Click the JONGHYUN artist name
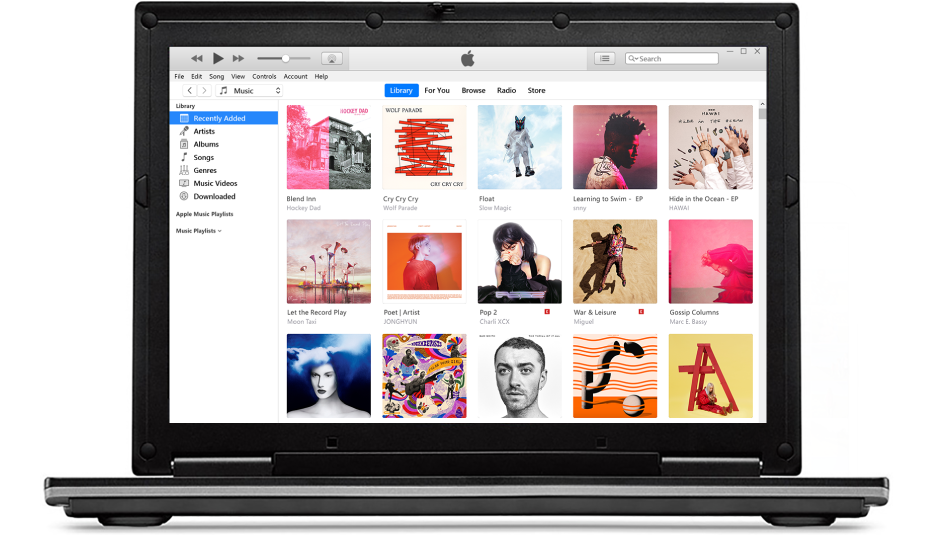The width and height of the screenshot is (931, 535). [x=400, y=322]
